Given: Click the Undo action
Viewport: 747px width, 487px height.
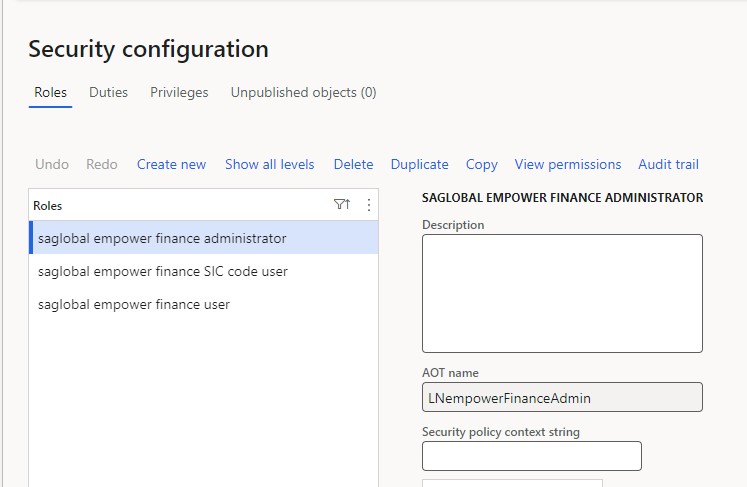Looking at the screenshot, I should [x=52, y=164].
